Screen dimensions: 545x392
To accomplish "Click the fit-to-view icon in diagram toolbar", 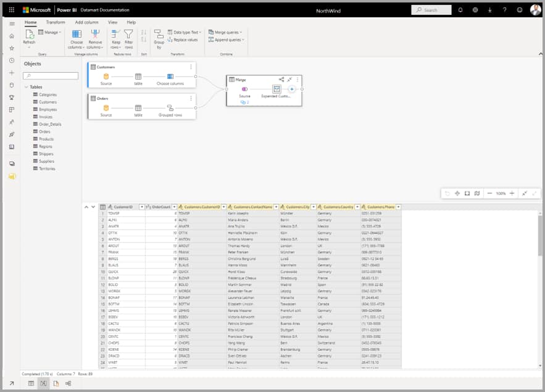I will 467,193.
